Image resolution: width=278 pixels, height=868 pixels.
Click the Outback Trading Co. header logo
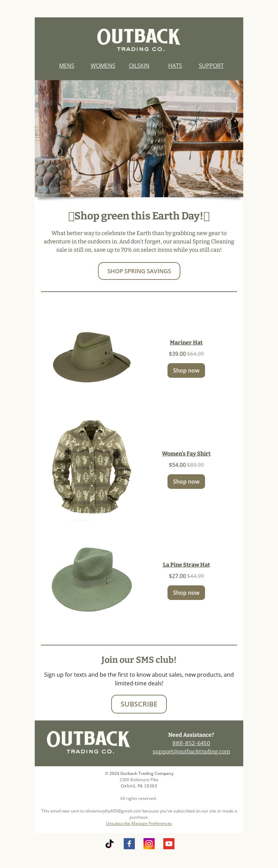tap(139, 40)
